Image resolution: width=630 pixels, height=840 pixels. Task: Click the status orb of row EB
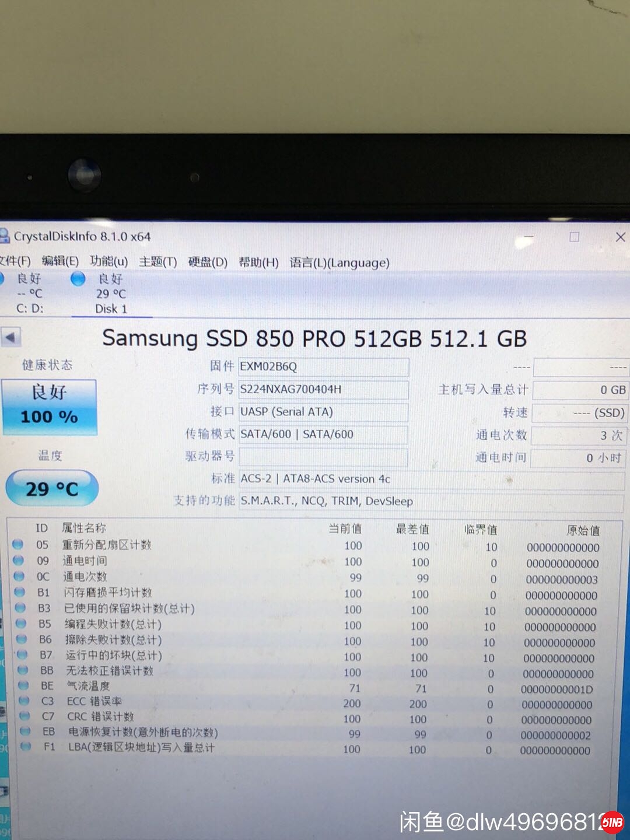[x=25, y=730]
